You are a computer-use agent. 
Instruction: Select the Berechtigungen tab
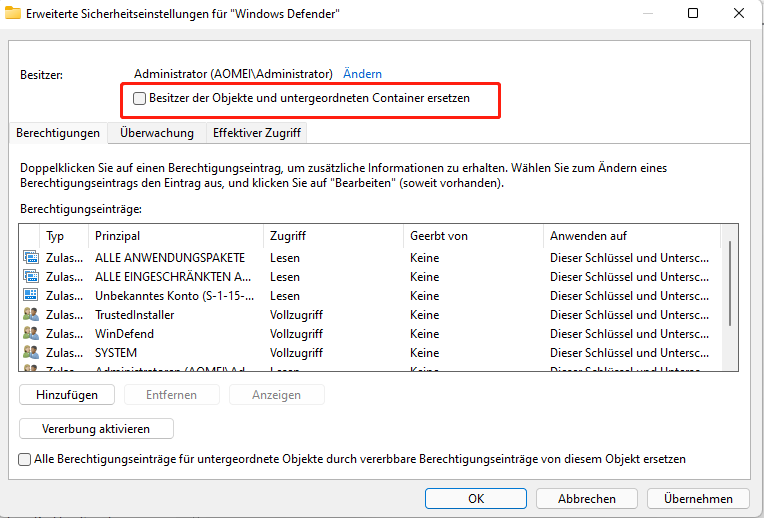tap(58, 132)
